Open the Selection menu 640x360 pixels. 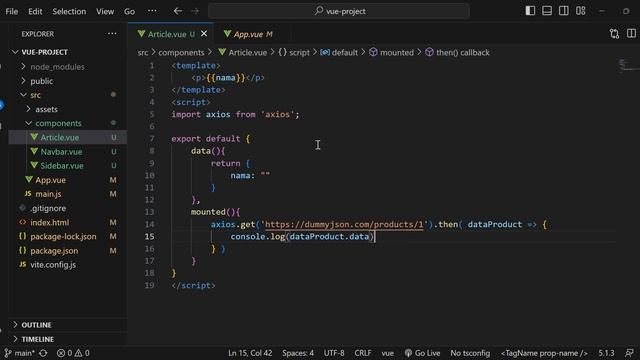click(x=69, y=11)
